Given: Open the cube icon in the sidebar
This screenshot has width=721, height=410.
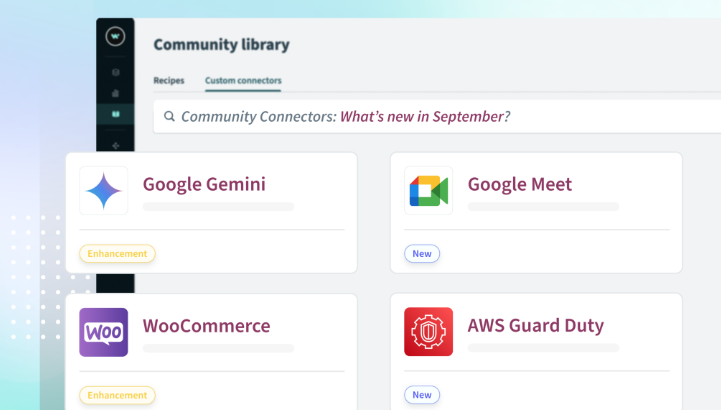Looking at the screenshot, I should pyautogui.click(x=115, y=72).
